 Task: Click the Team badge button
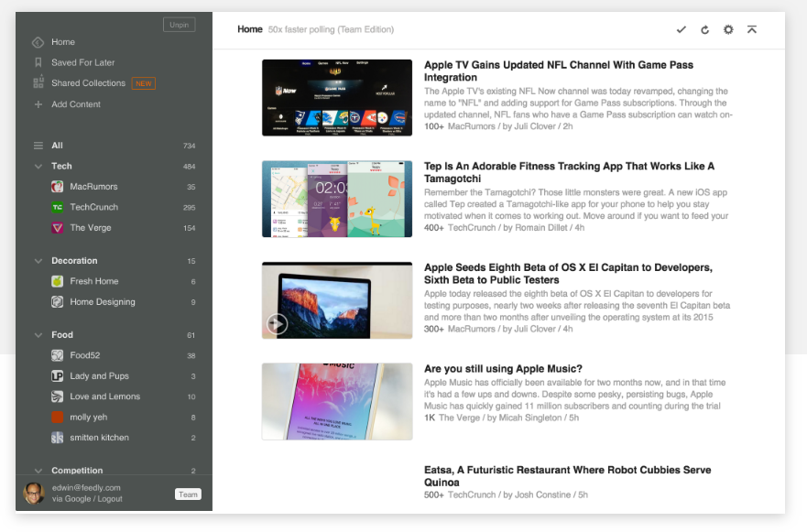(188, 494)
